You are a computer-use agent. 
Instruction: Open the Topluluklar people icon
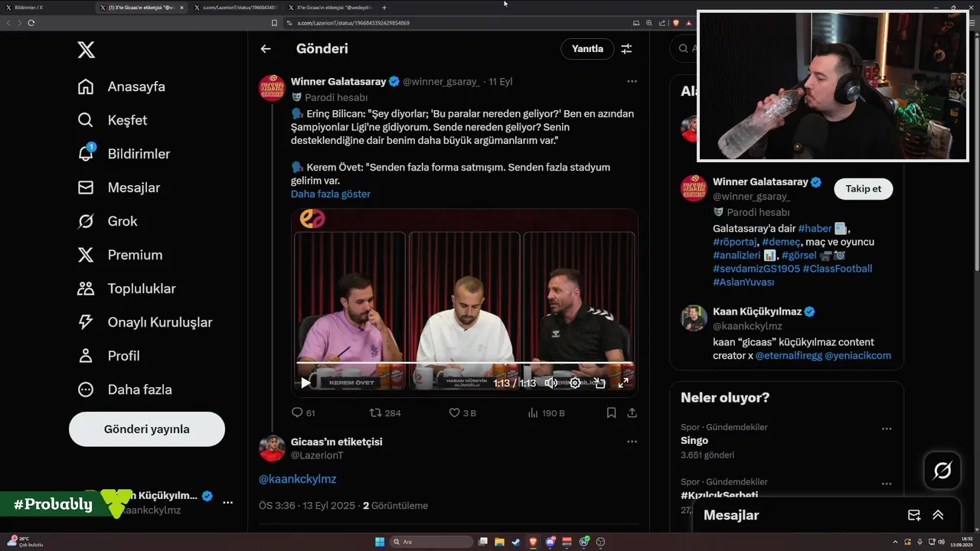point(86,289)
